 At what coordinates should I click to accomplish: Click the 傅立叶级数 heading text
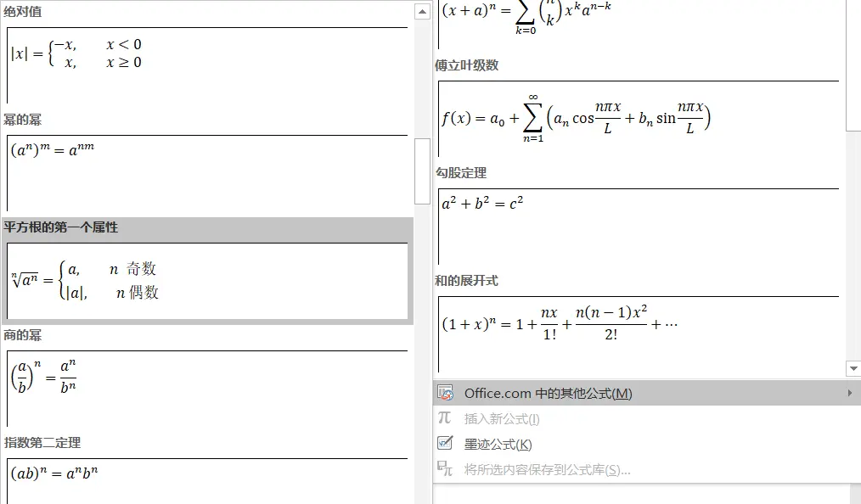pos(467,65)
